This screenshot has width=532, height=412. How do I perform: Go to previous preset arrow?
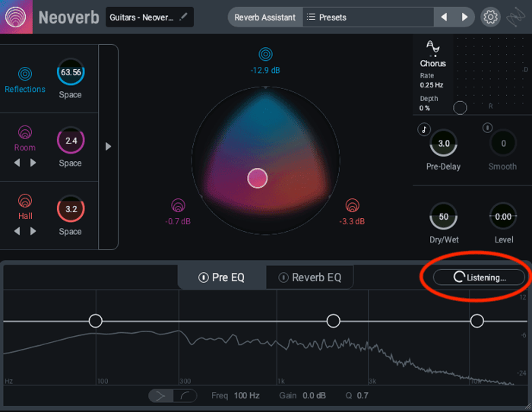pos(444,17)
